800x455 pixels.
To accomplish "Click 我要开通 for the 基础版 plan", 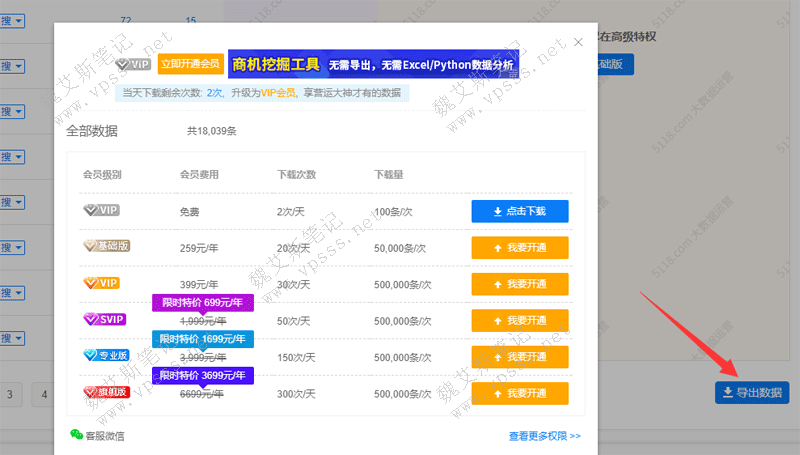I will pyautogui.click(x=520, y=247).
